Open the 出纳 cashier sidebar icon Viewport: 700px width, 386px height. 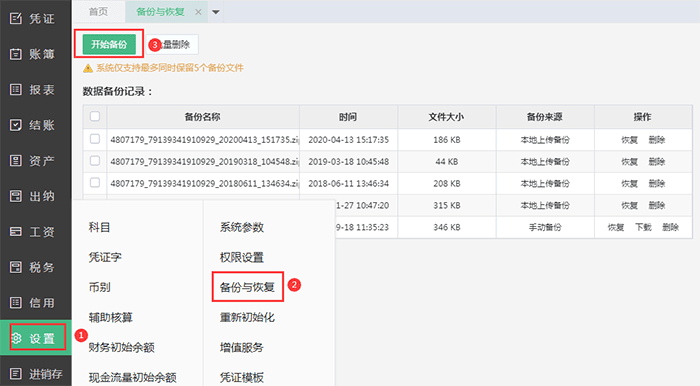pos(16,196)
